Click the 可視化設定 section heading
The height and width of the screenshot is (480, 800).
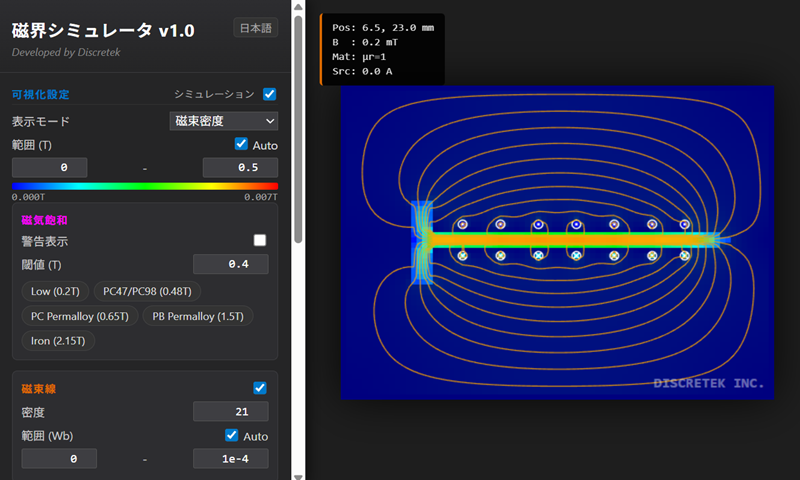click(40, 94)
